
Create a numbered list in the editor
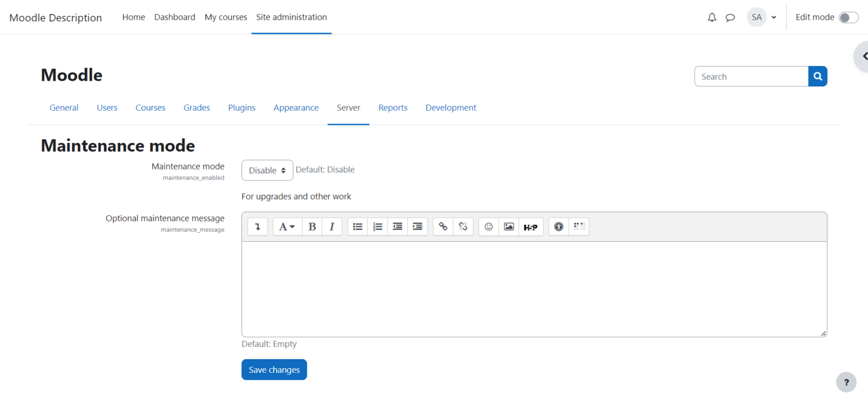tap(377, 226)
